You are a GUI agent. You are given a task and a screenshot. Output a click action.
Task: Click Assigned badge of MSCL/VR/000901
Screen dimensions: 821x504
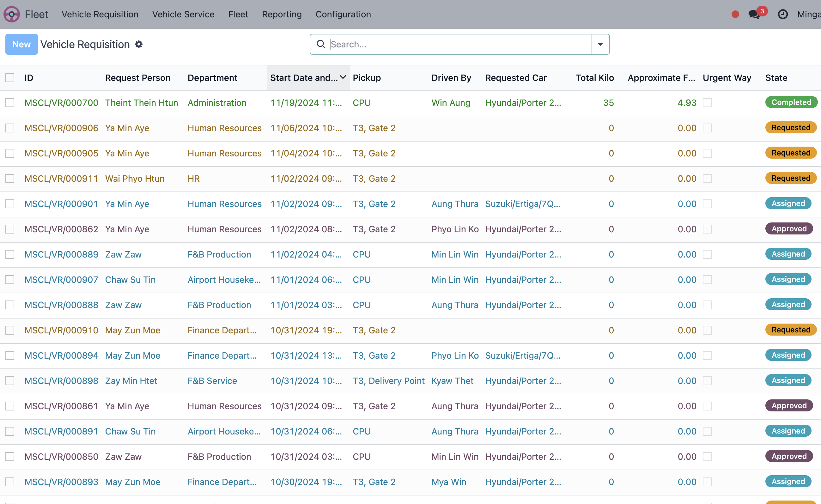click(x=788, y=203)
